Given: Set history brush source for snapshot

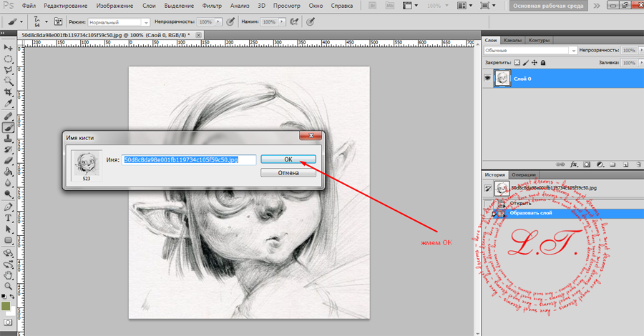Looking at the screenshot, I should coord(487,188).
